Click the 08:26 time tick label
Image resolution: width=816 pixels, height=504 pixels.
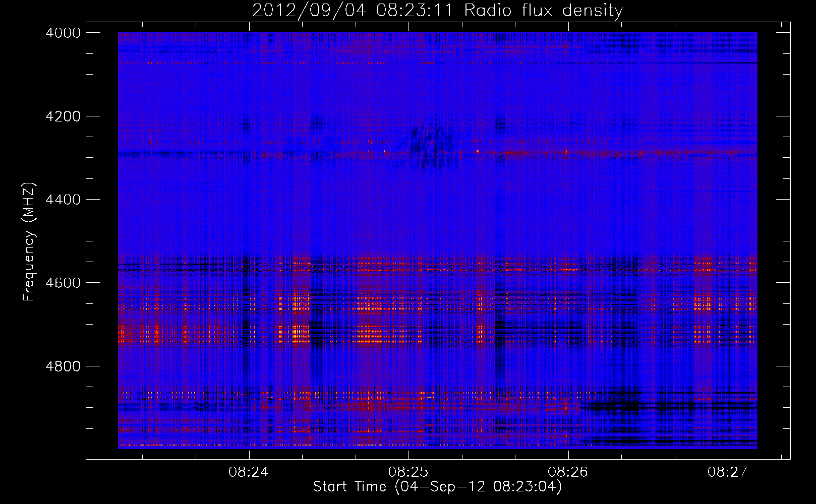568,472
